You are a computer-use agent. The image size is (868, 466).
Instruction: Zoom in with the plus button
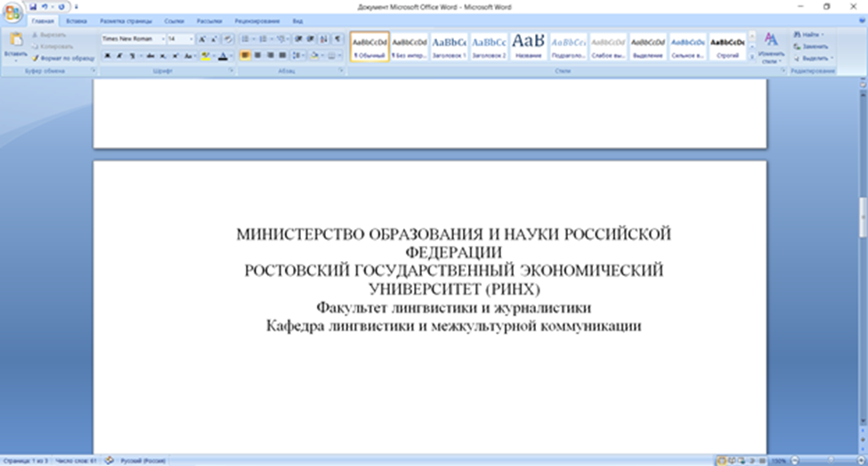(x=861, y=461)
